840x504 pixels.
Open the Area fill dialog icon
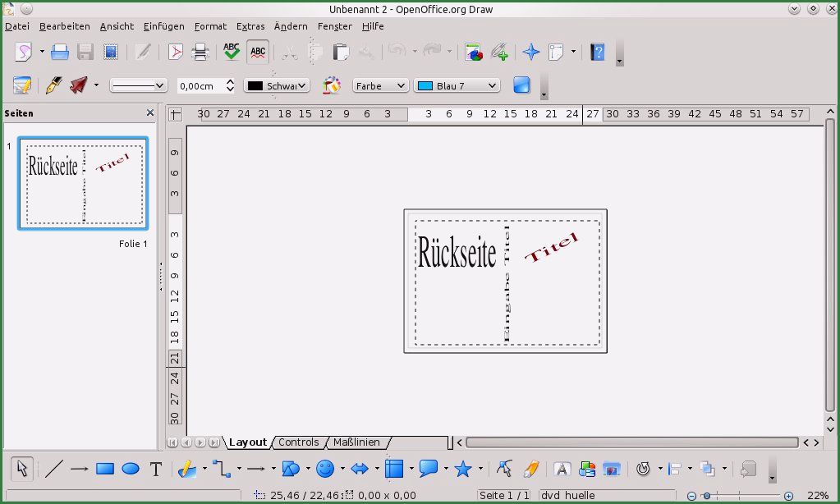click(x=332, y=85)
